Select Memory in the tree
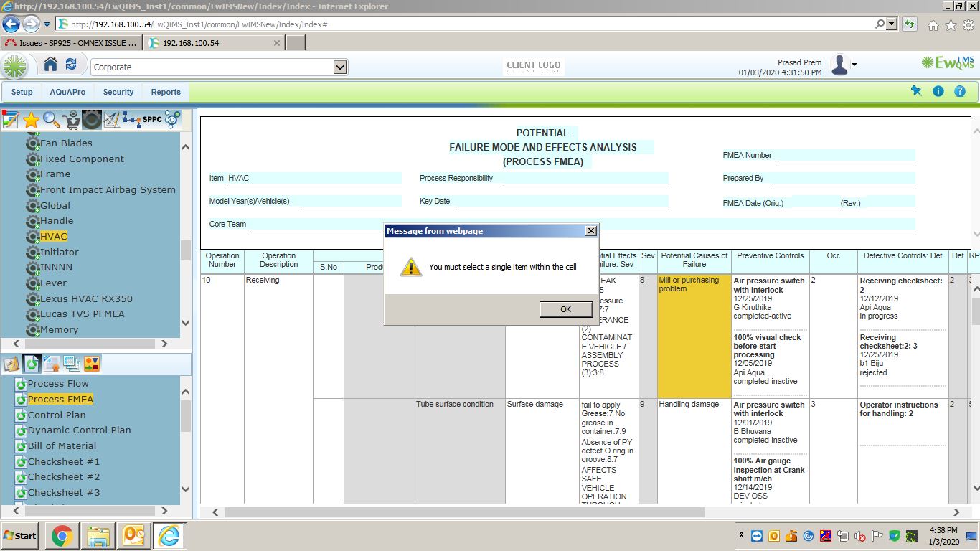 59,330
